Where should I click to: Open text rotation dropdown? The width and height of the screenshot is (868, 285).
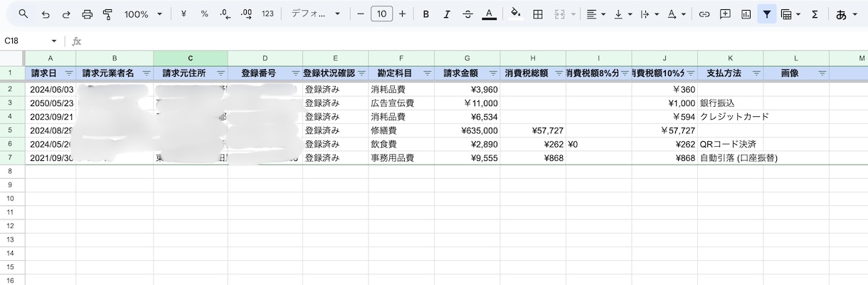(676, 14)
